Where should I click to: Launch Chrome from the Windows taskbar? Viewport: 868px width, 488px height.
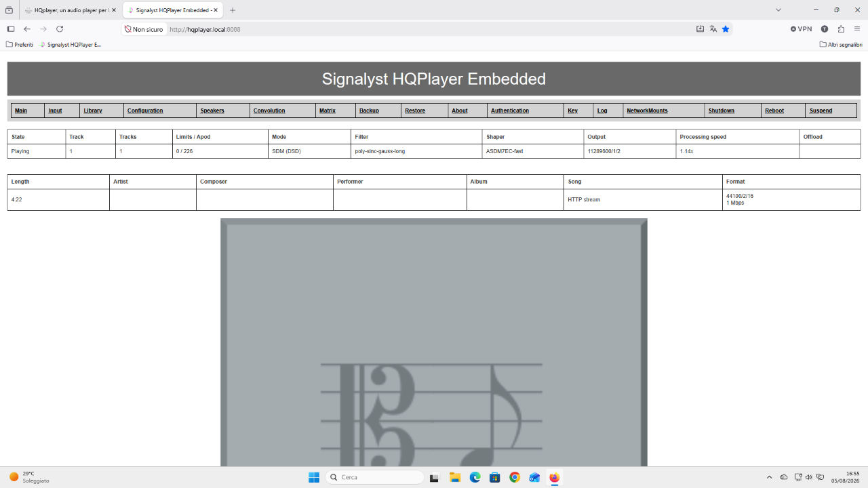pyautogui.click(x=515, y=477)
